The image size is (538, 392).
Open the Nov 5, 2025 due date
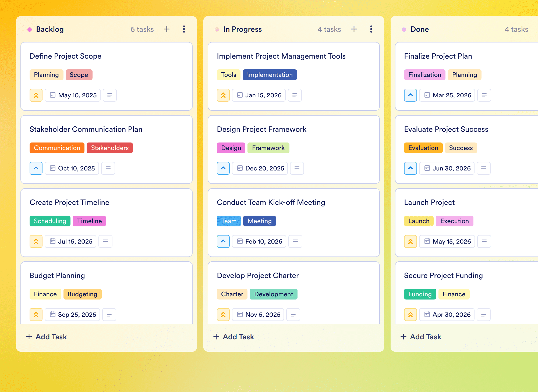pyautogui.click(x=258, y=315)
